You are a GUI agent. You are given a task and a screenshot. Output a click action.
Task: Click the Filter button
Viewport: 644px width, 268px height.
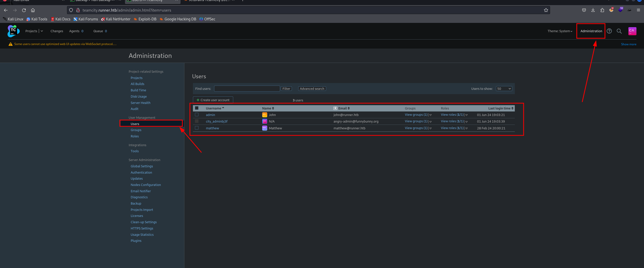286,89
